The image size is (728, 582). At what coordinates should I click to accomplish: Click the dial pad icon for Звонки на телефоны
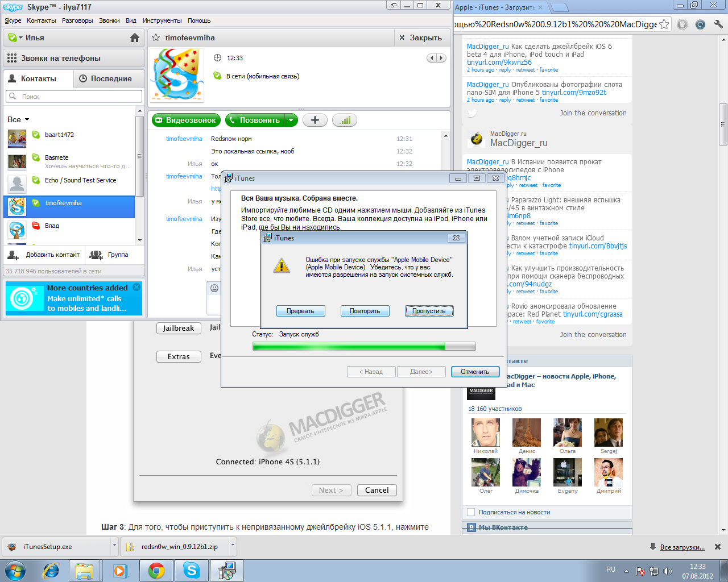point(12,58)
